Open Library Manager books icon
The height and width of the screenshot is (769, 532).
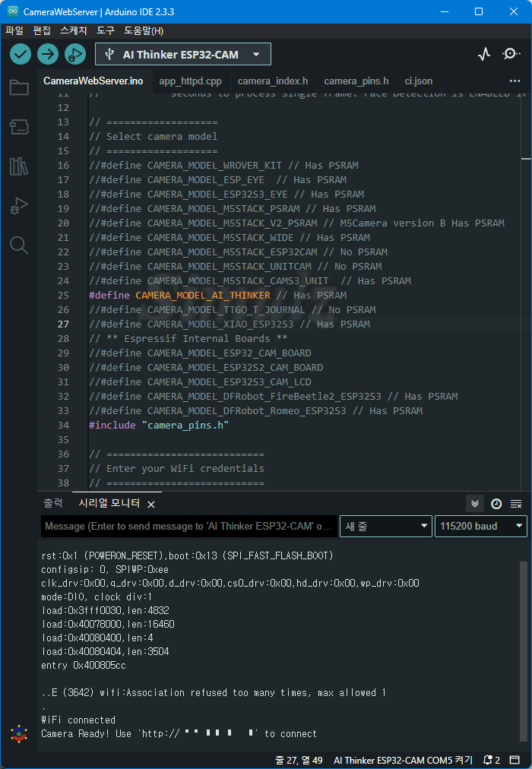tap(19, 166)
